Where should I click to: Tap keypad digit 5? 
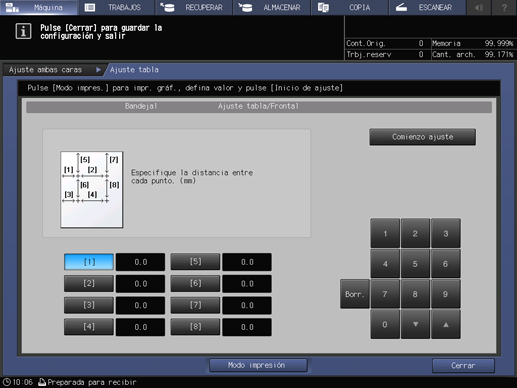(x=415, y=264)
